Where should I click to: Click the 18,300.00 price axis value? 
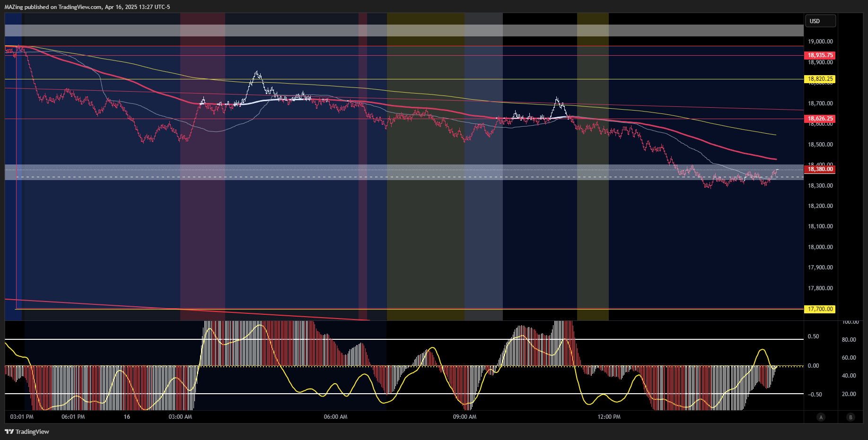click(820, 186)
